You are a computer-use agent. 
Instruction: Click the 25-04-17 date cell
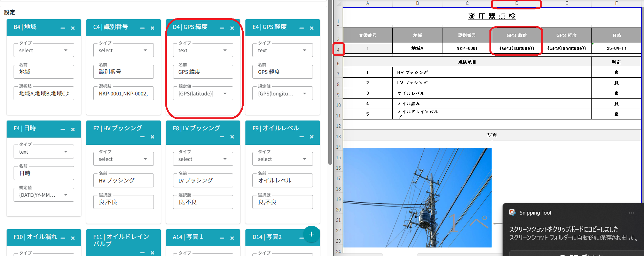point(616,48)
